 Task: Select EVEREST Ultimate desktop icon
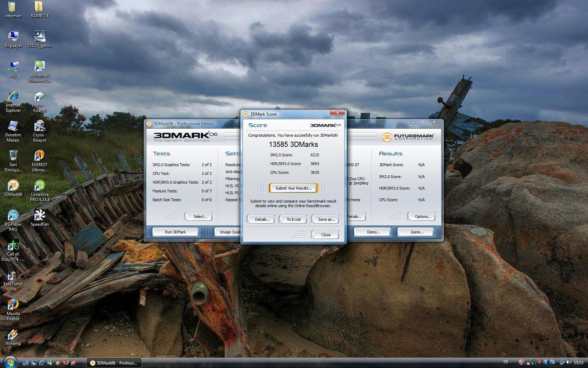coord(40,161)
